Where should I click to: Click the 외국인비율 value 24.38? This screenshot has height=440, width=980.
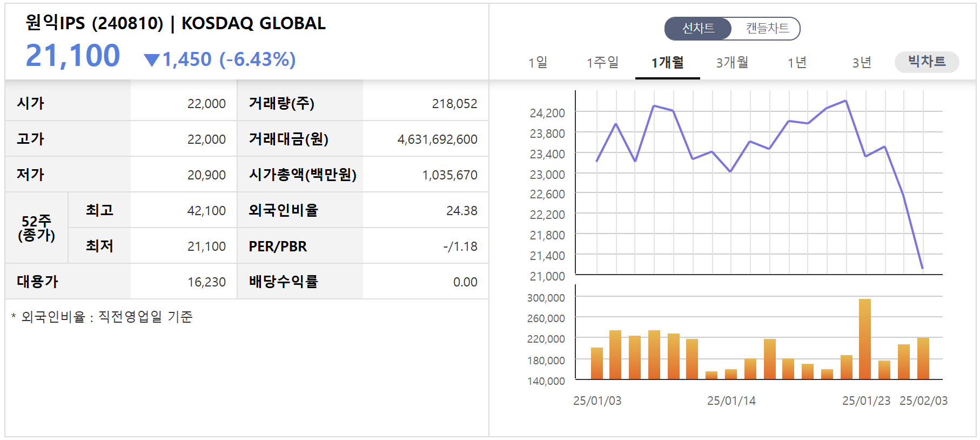[462, 211]
